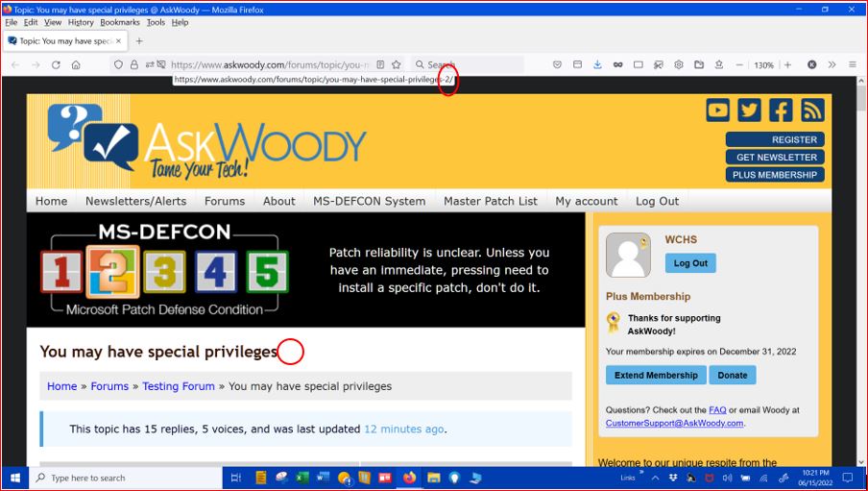Click the settings gear toolbar icon
Image resolution: width=868 pixels, height=491 pixels.
pyautogui.click(x=679, y=64)
